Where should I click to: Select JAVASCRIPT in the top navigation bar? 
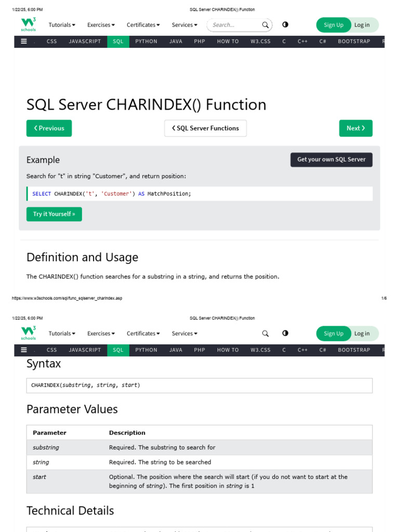point(85,42)
